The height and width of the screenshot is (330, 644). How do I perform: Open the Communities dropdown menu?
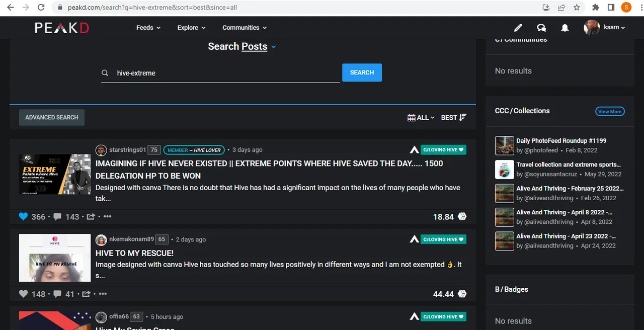pyautogui.click(x=245, y=28)
